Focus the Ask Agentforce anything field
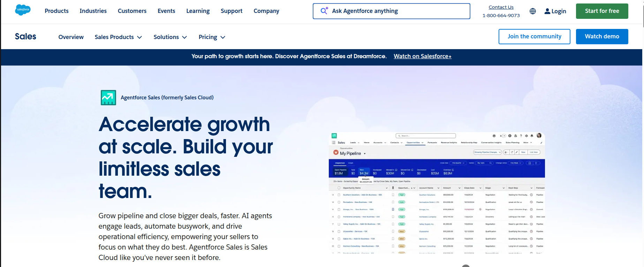Viewport: 644px width, 267px height. tap(391, 11)
